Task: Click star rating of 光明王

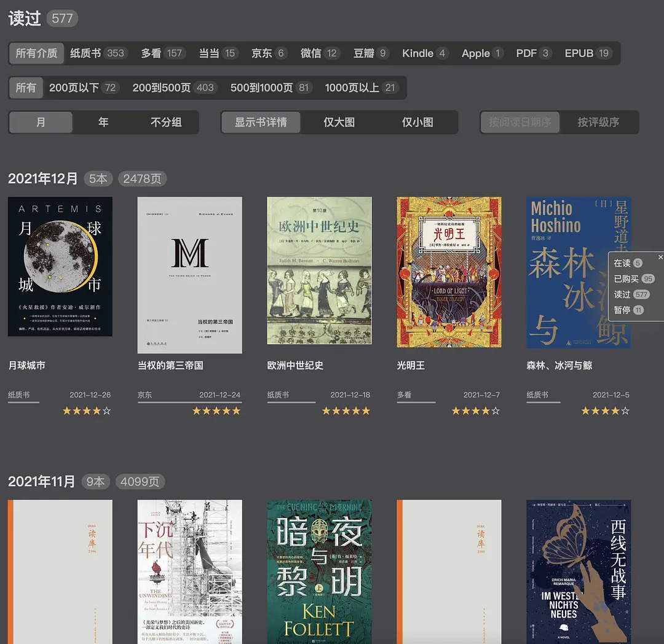Action: pyautogui.click(x=475, y=411)
